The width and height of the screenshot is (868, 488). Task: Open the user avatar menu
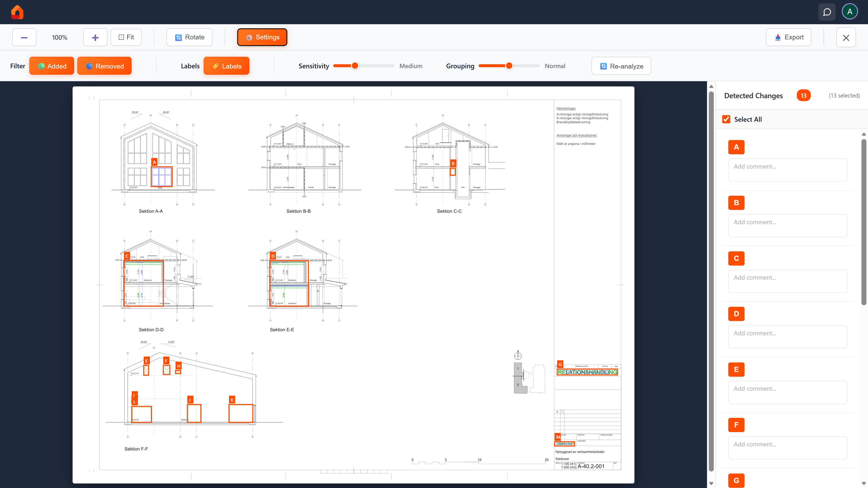click(x=850, y=11)
